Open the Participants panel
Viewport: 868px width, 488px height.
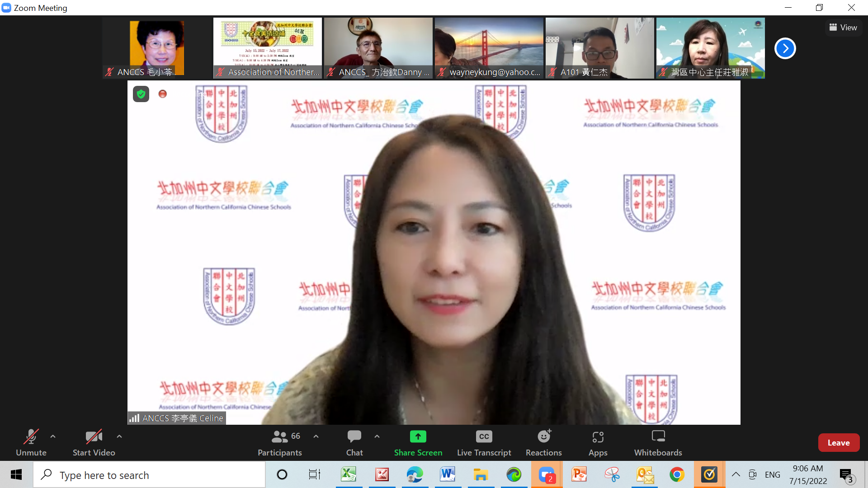point(280,443)
